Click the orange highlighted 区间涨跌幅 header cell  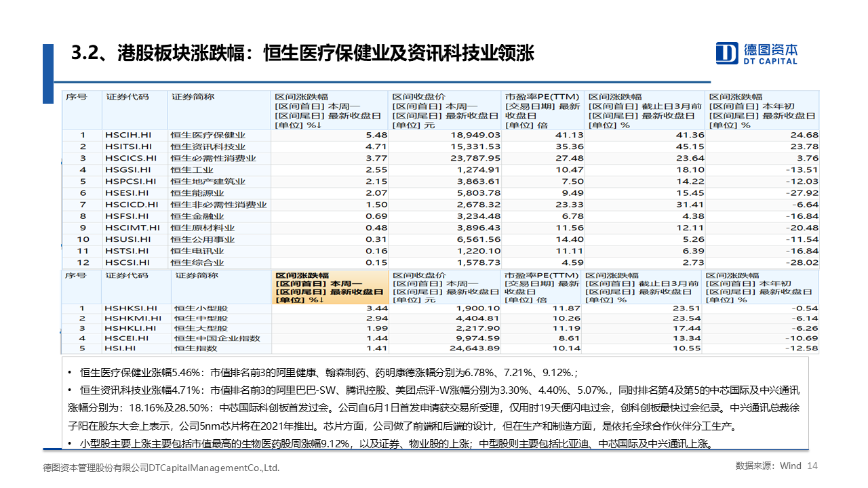[330, 287]
